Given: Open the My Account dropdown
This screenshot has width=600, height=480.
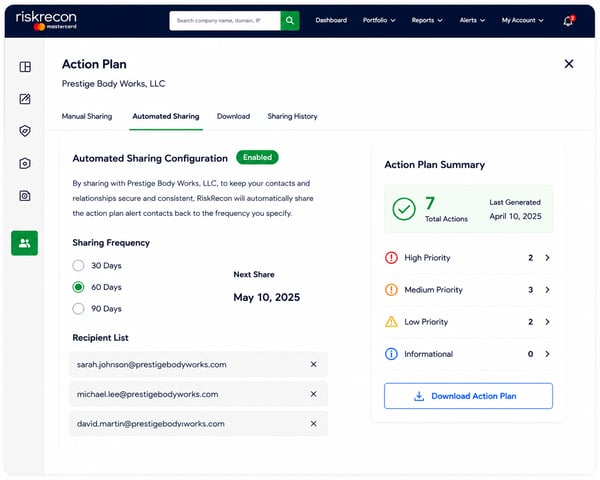Looking at the screenshot, I should 522,20.
